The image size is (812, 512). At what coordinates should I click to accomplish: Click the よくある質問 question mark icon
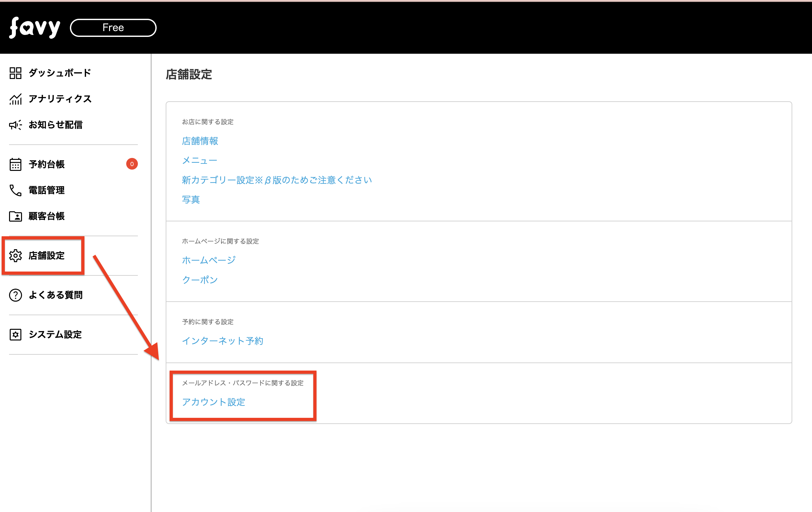[16, 295]
